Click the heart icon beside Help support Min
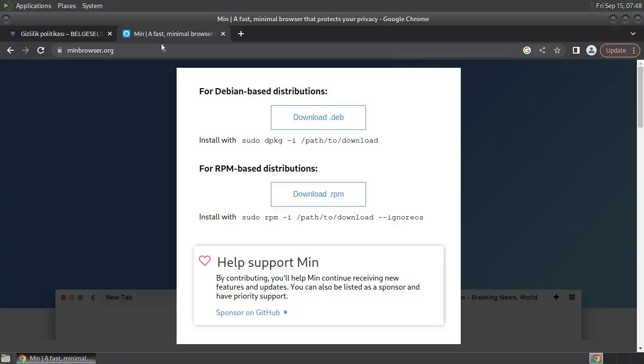This screenshot has width=644, height=364. tap(205, 261)
